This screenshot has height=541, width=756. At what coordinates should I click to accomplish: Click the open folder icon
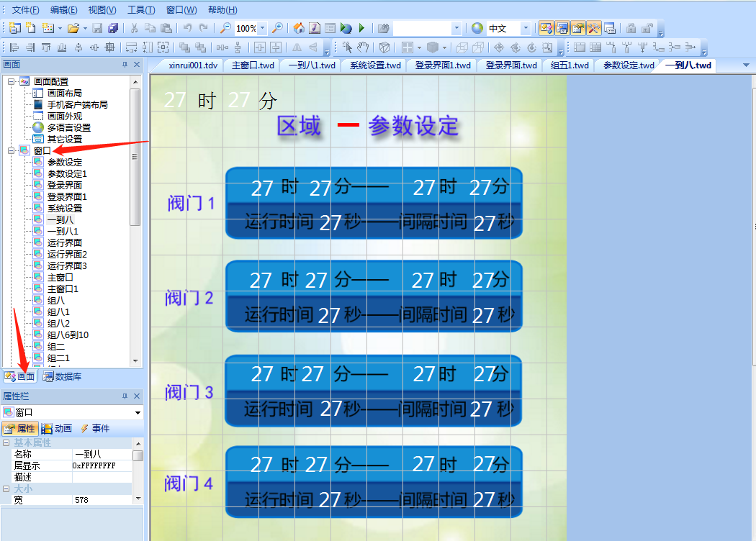click(x=73, y=29)
